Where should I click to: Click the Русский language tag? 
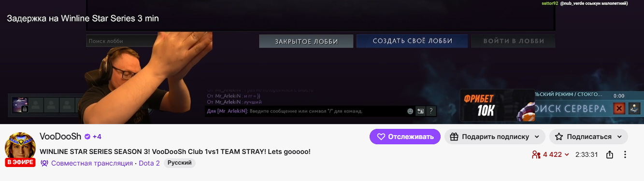click(180, 163)
